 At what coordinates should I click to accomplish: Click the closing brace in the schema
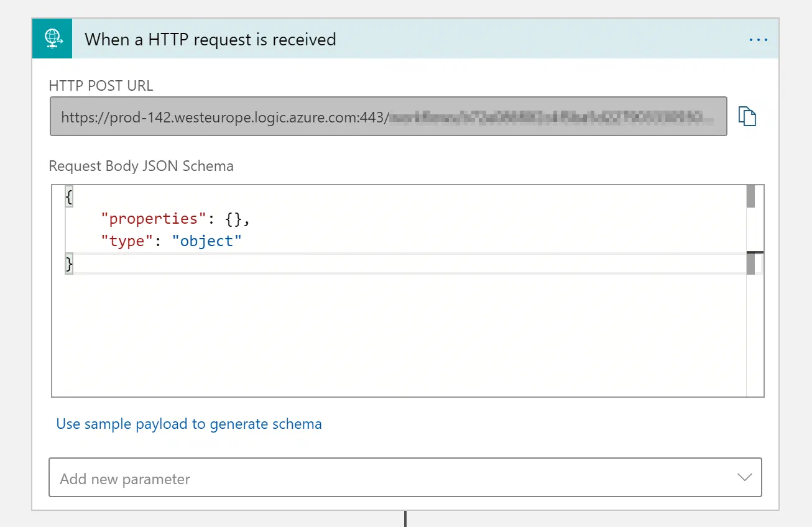[69, 264]
